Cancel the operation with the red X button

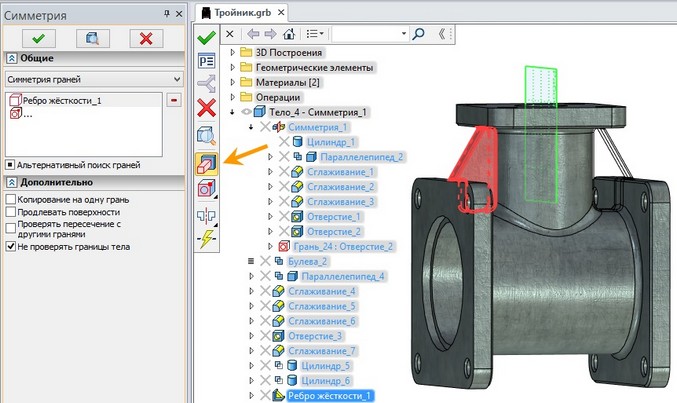(148, 37)
